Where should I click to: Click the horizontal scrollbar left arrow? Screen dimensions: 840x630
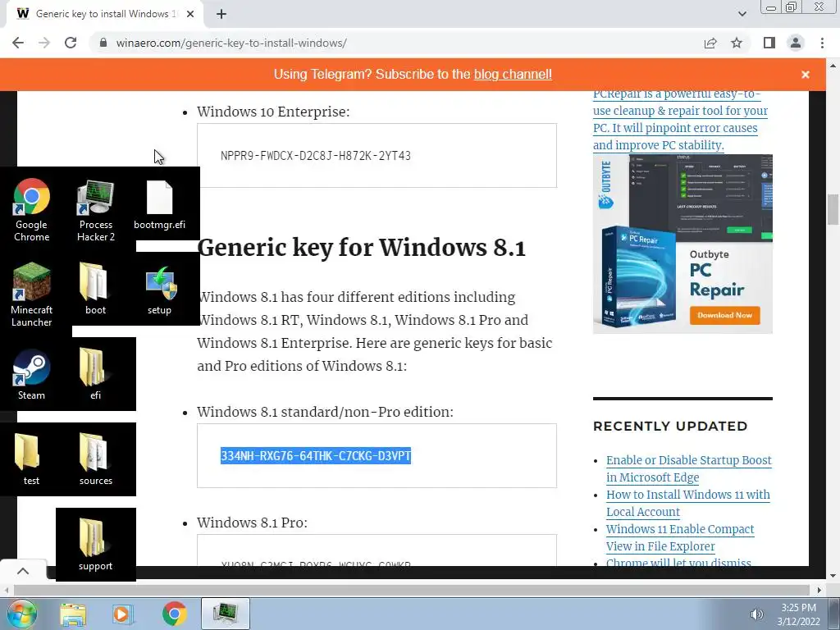[6, 590]
